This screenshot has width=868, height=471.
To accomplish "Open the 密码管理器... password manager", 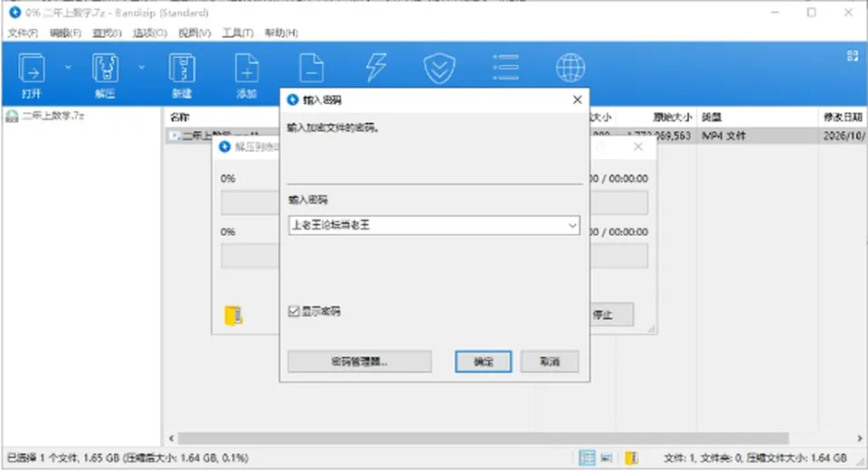I will [359, 362].
